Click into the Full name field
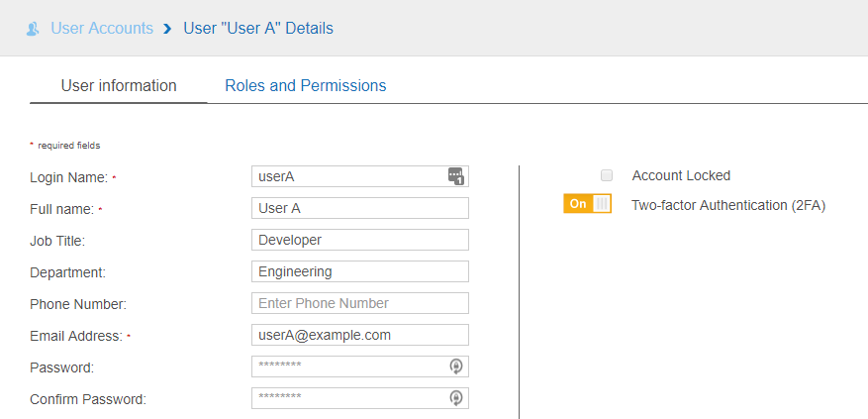This screenshot has height=419, width=868. 360,208
